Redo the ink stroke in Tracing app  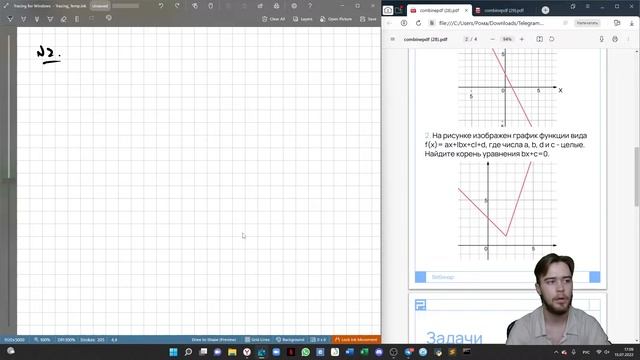177,6
